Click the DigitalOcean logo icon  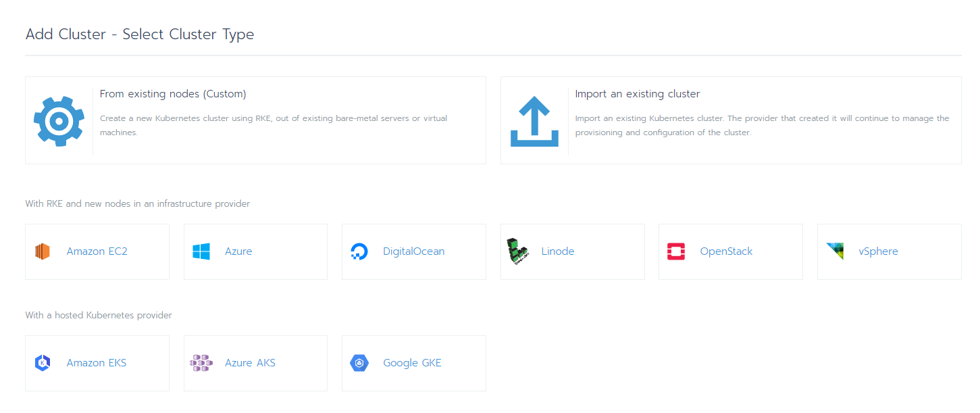(359, 252)
